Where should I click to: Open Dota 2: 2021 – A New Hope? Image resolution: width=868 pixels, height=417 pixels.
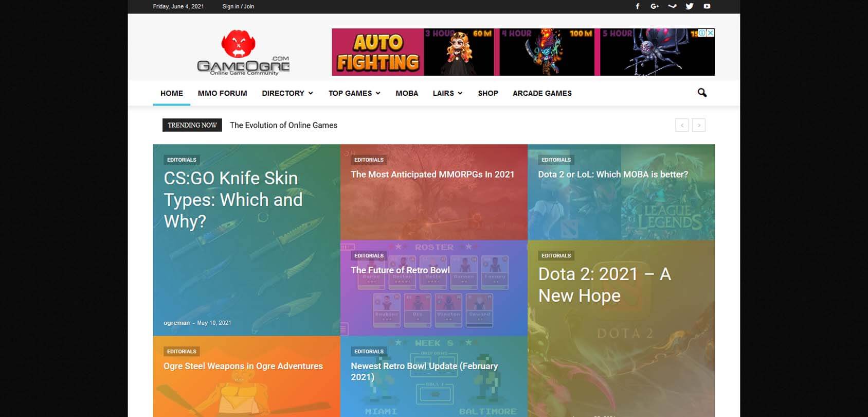[605, 285]
